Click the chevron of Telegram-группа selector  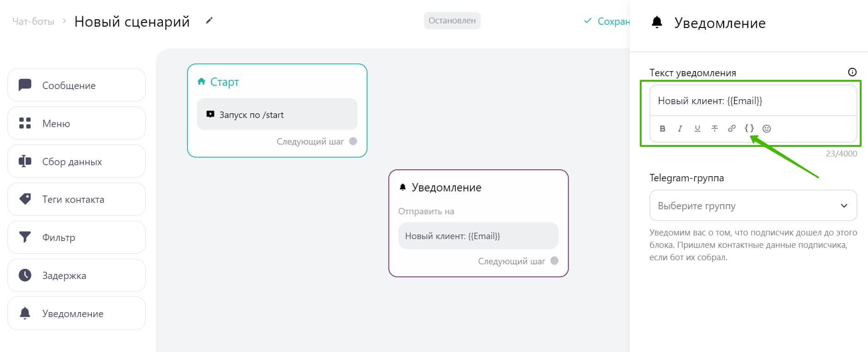(844, 206)
